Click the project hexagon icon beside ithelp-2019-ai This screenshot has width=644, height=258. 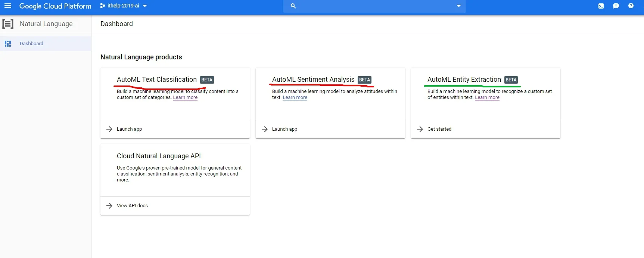pyautogui.click(x=103, y=6)
